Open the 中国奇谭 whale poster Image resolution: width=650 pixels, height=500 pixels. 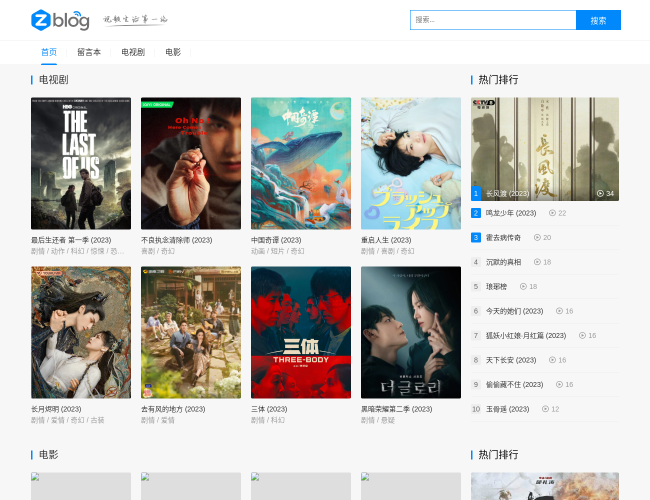(301, 163)
